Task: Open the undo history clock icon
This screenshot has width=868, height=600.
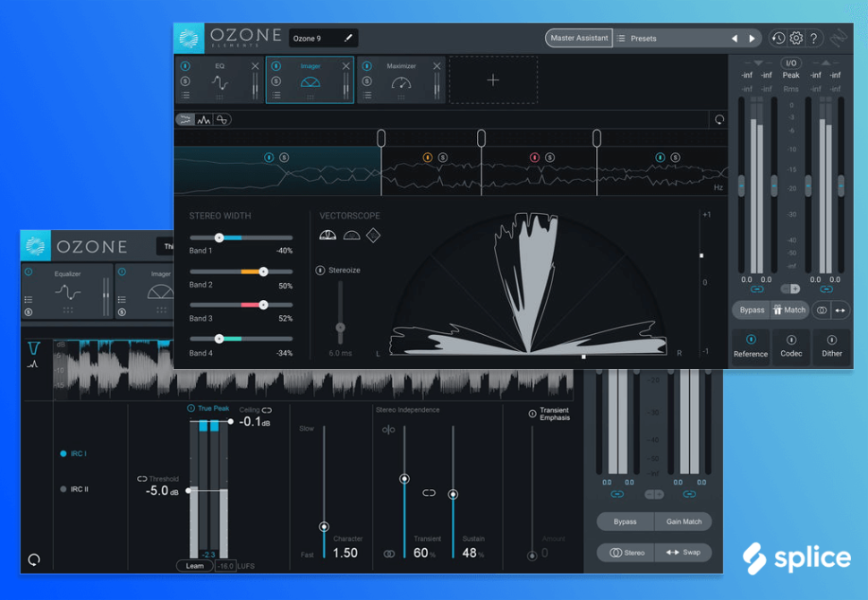Action: pyautogui.click(x=778, y=39)
